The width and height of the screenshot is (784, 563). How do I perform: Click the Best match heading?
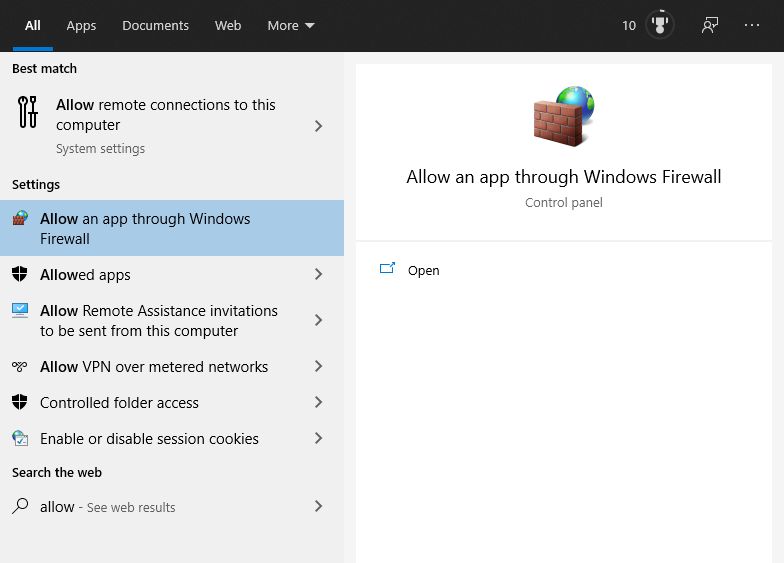click(x=44, y=68)
